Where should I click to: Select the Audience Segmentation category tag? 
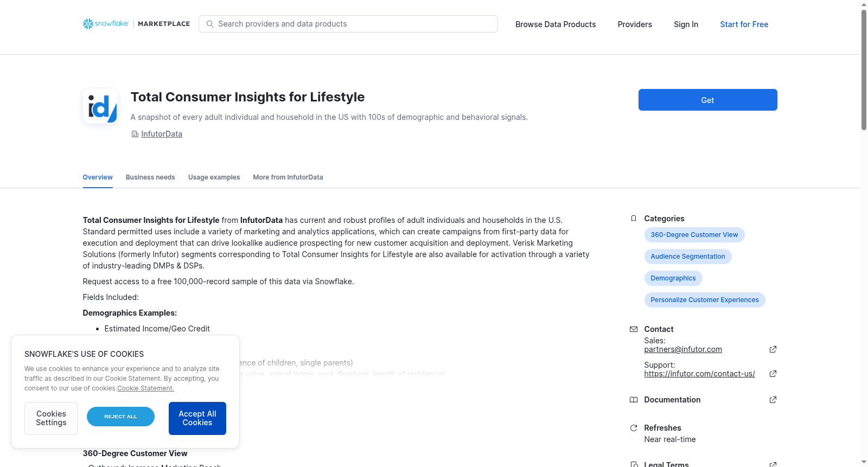point(688,257)
